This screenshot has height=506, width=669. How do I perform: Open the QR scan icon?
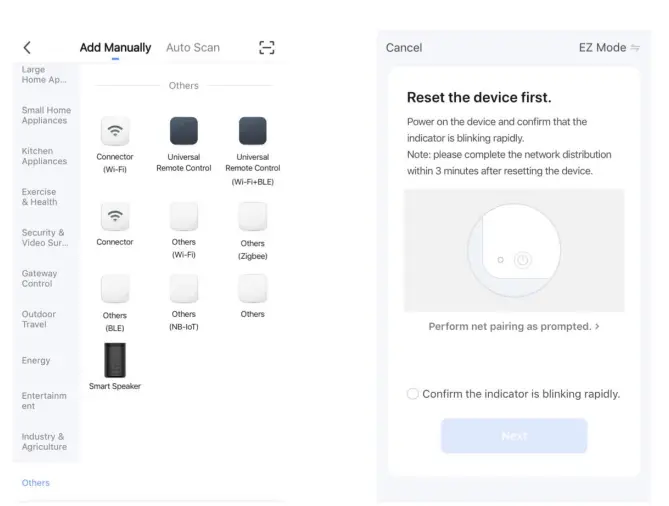(x=266, y=48)
